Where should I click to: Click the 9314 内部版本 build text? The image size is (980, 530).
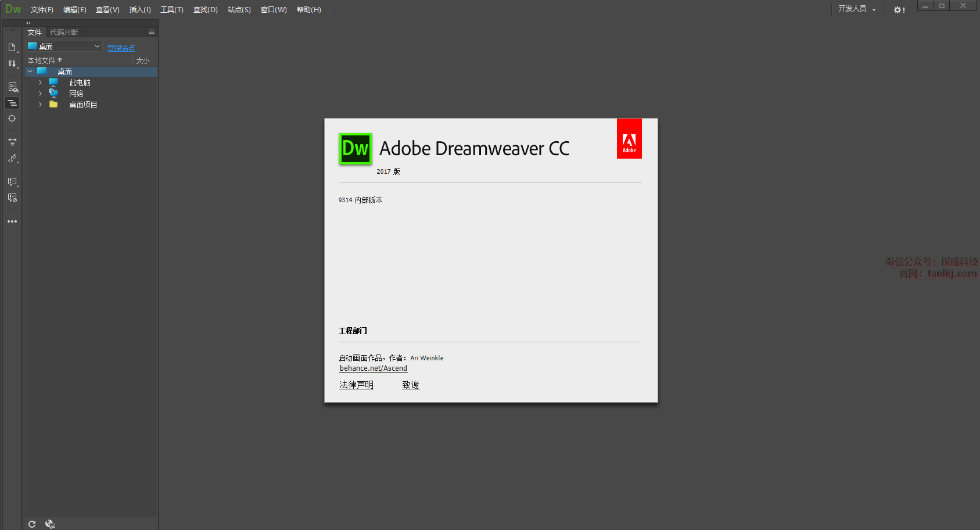[x=360, y=200]
